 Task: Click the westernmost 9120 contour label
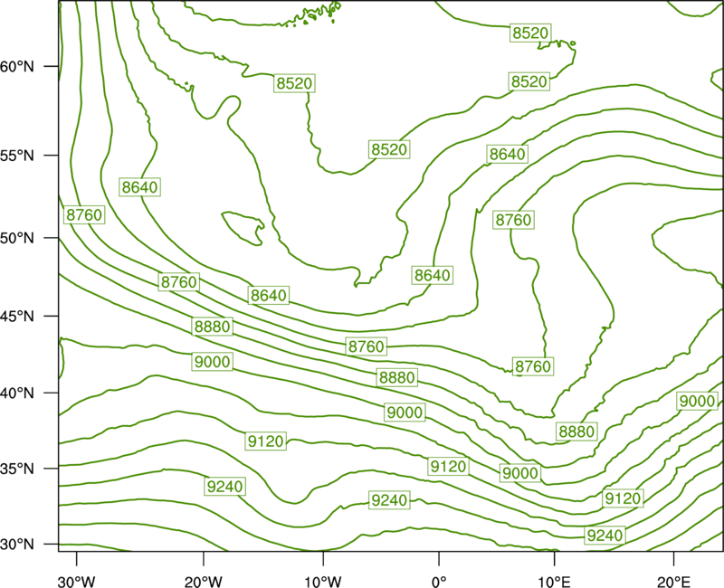265,441
